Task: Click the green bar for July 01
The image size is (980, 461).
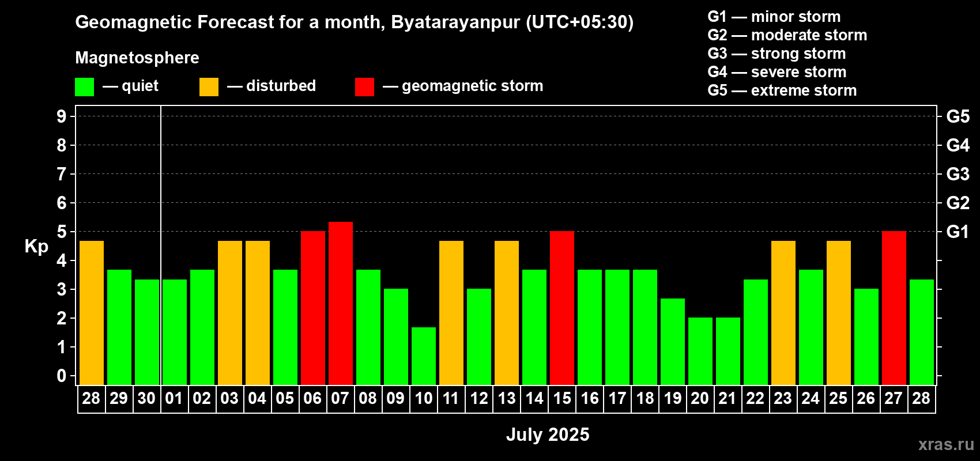Action: [x=175, y=332]
